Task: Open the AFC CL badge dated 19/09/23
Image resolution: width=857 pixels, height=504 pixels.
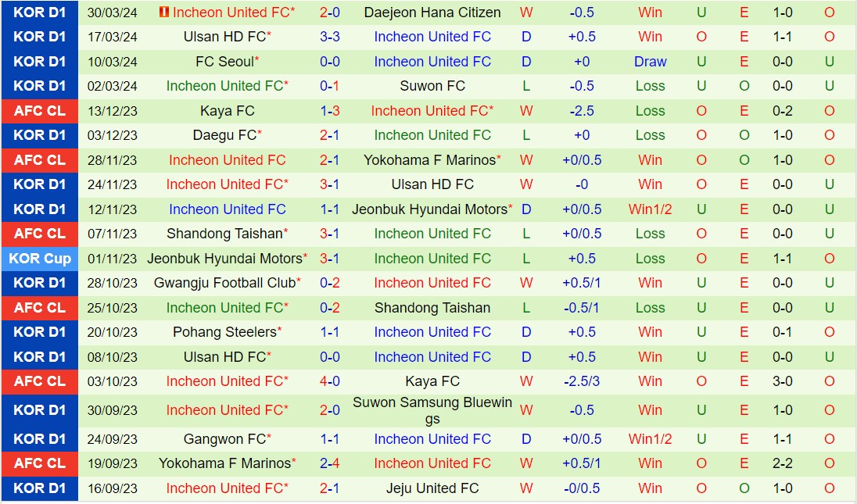Action: click(x=40, y=463)
